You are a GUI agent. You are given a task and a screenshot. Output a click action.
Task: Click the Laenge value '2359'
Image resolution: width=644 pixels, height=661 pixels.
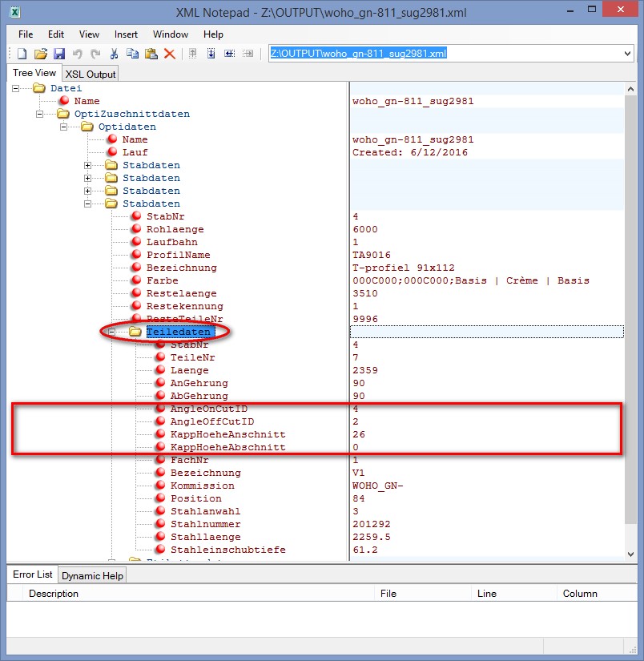(365, 370)
